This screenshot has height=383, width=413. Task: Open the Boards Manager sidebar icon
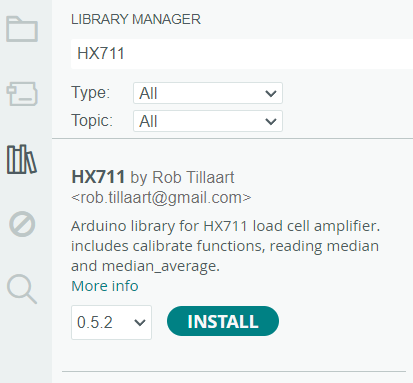click(x=22, y=94)
